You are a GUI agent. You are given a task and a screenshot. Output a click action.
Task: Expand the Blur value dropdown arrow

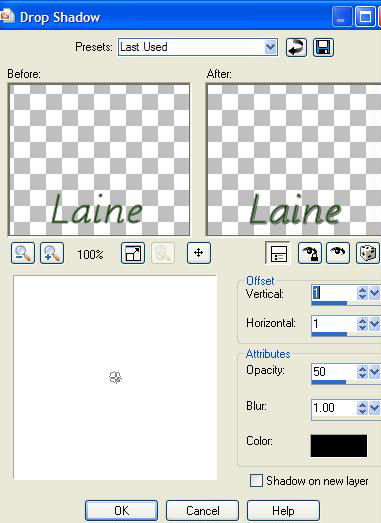point(374,408)
